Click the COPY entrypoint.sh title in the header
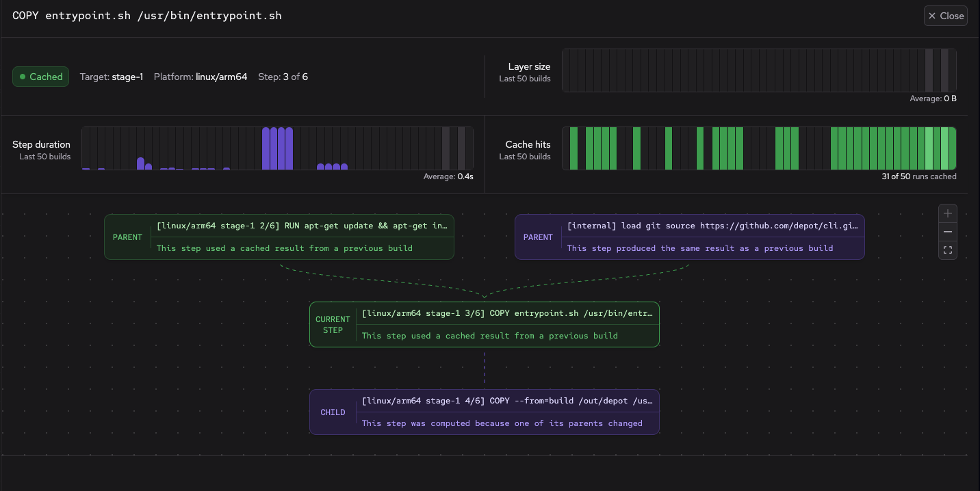This screenshot has height=491, width=980. 146,15
